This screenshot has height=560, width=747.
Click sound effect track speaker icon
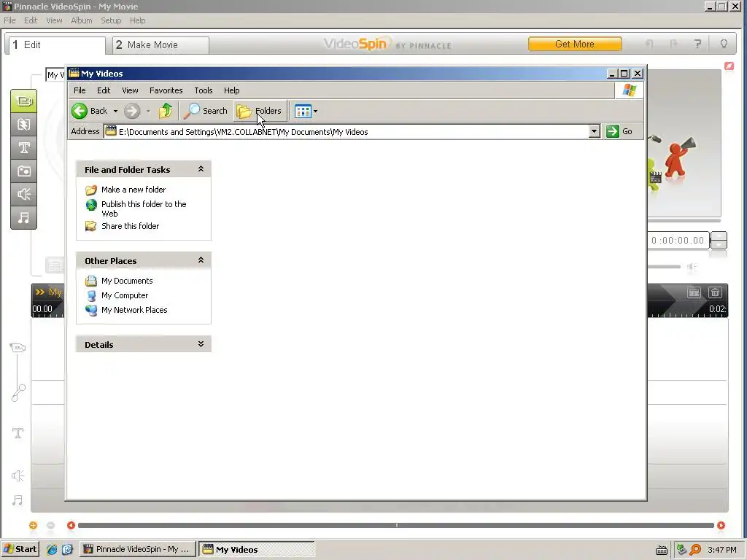coord(18,475)
